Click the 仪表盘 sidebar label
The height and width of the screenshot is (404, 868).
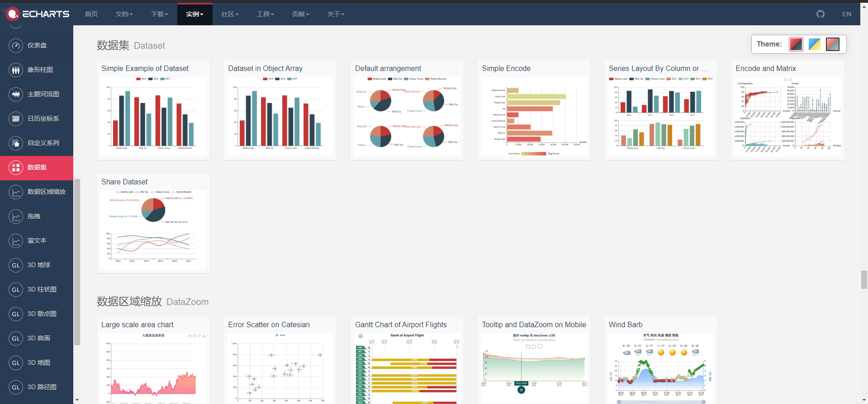[x=37, y=45]
